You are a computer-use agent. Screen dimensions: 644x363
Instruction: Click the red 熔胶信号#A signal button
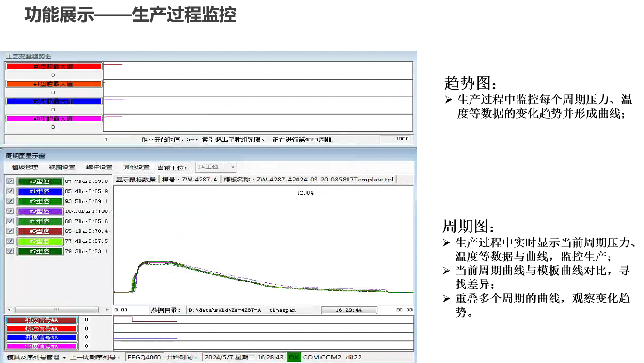(x=42, y=329)
